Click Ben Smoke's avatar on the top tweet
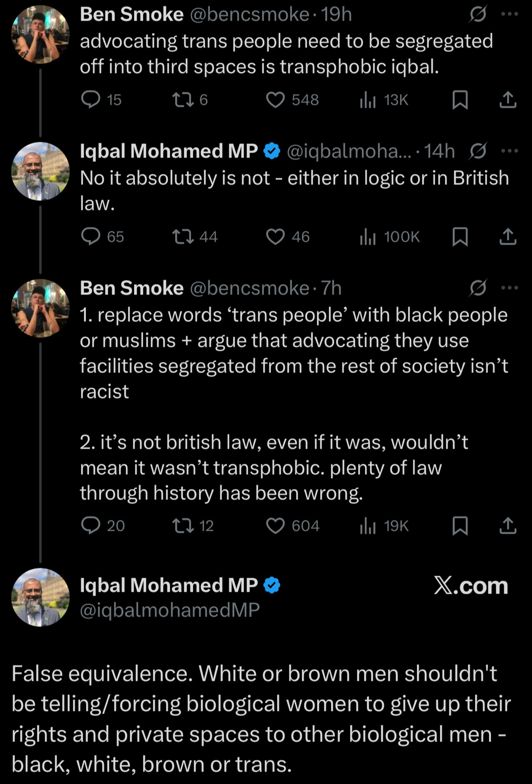Image resolution: width=532 pixels, height=784 pixels. click(x=41, y=34)
